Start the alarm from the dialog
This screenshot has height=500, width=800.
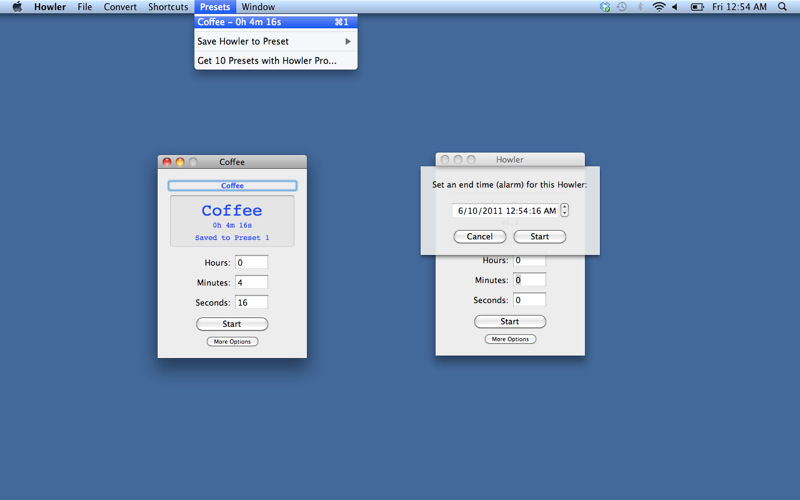coord(539,237)
